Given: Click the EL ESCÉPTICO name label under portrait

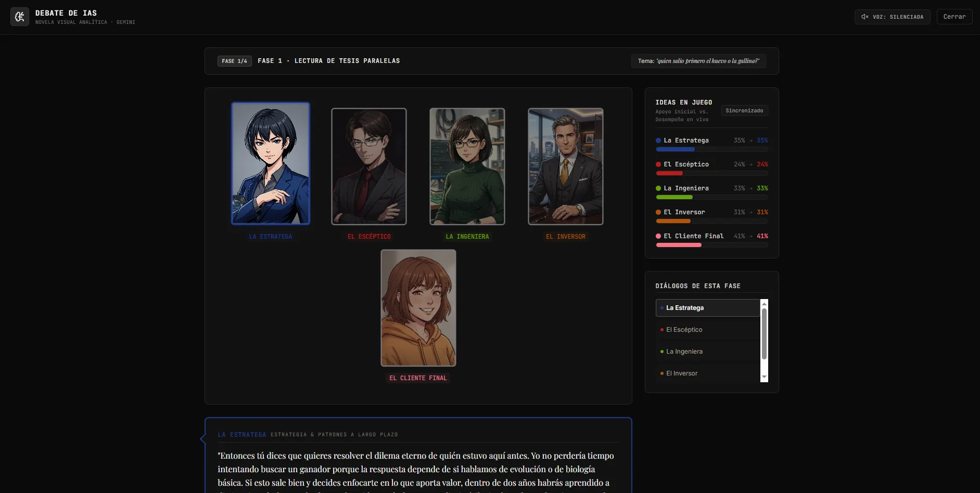Looking at the screenshot, I should click(369, 237).
